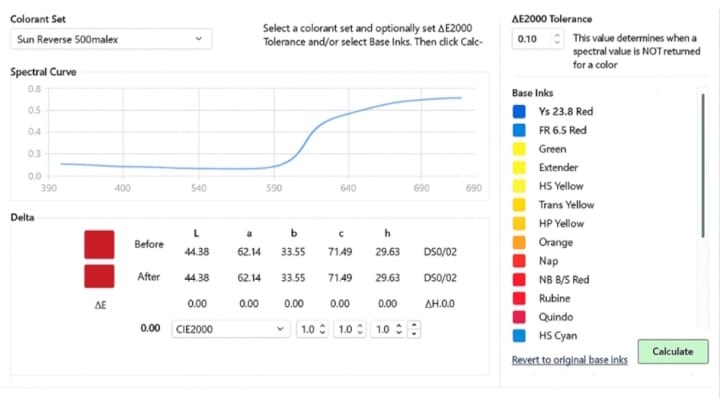The image size is (720, 408).
Task: Click the ΔE2000 Tolerance value field
Action: (x=531, y=39)
